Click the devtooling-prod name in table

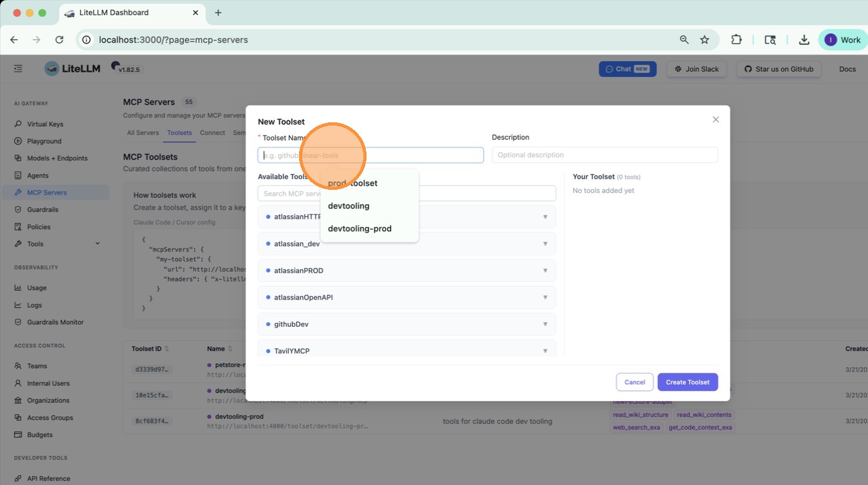[x=239, y=417]
